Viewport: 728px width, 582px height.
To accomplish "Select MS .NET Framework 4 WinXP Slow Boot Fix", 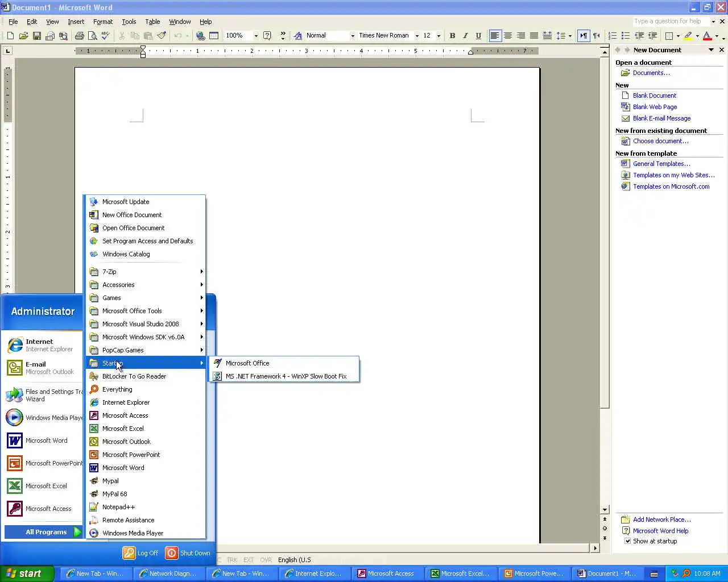I will (284, 376).
